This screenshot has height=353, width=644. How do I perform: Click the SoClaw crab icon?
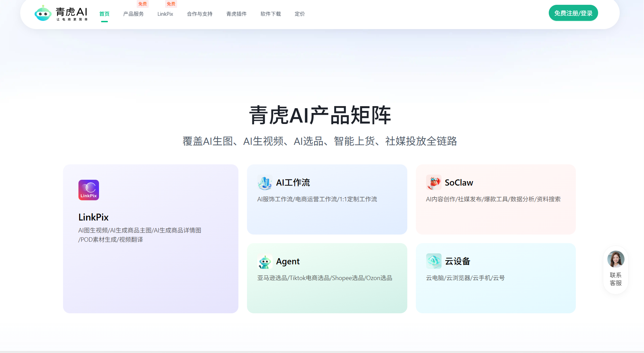pyautogui.click(x=434, y=182)
